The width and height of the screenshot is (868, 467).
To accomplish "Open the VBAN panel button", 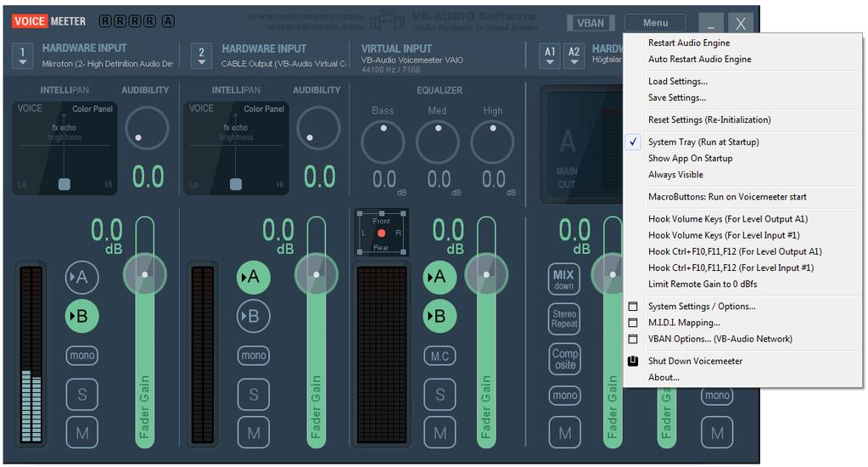I will (591, 23).
